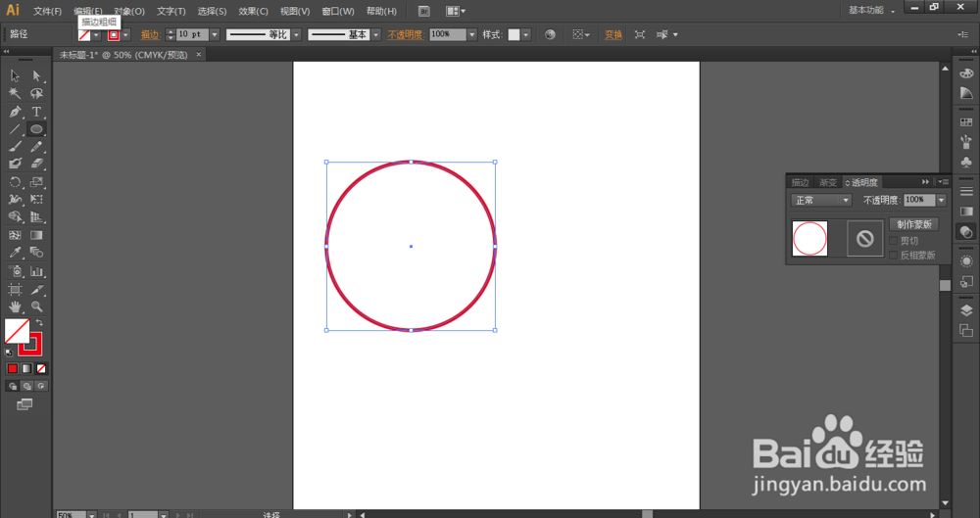Open the 效果(C) menu
This screenshot has height=518, width=980.
pos(253,11)
